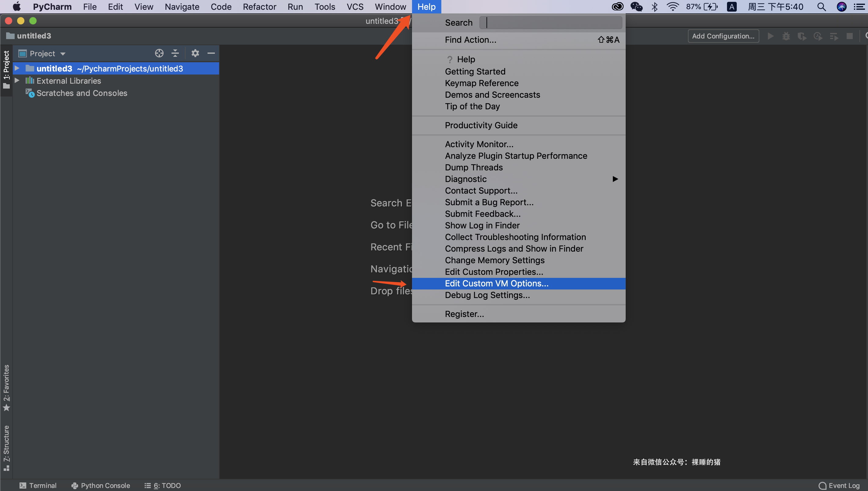Collapse all in Project panel

[175, 53]
